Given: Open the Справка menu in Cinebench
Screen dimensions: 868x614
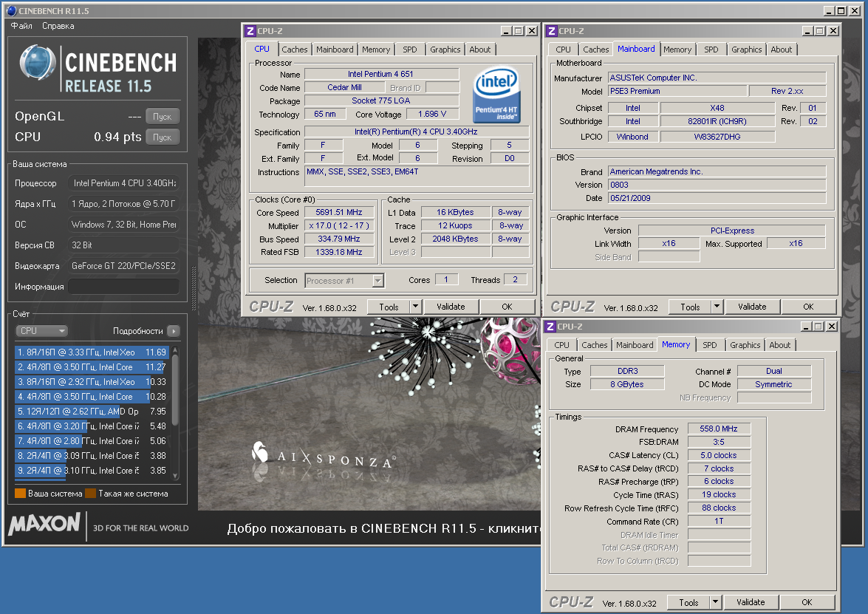Looking at the screenshot, I should tap(58, 26).
